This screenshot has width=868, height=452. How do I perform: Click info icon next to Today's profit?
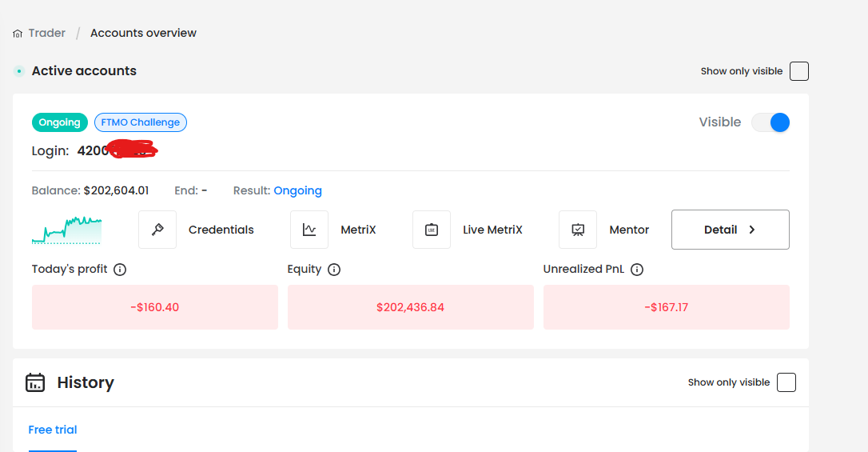click(120, 270)
